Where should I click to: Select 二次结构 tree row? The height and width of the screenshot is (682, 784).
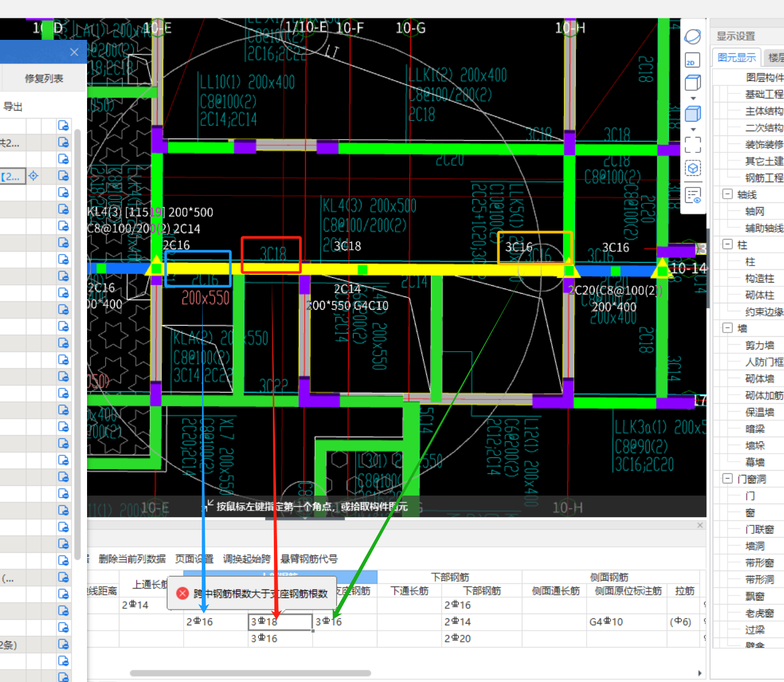764,127
